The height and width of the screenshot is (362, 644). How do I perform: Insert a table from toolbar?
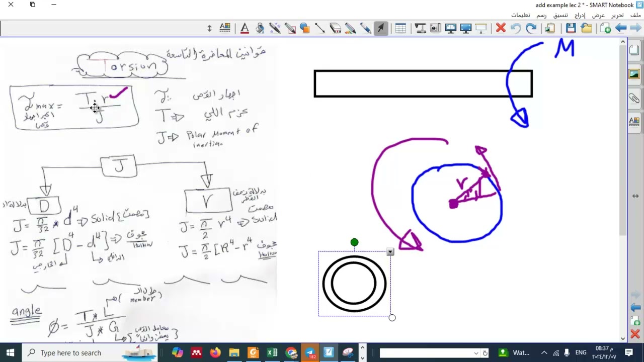tap(400, 29)
